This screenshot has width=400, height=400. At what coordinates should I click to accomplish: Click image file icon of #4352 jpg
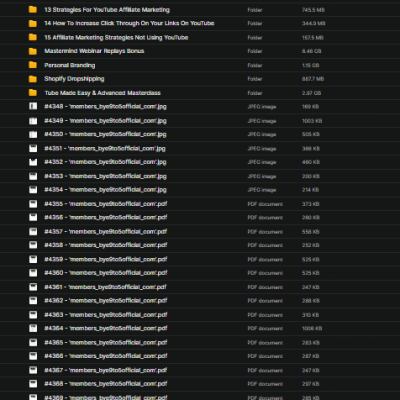coord(33,162)
